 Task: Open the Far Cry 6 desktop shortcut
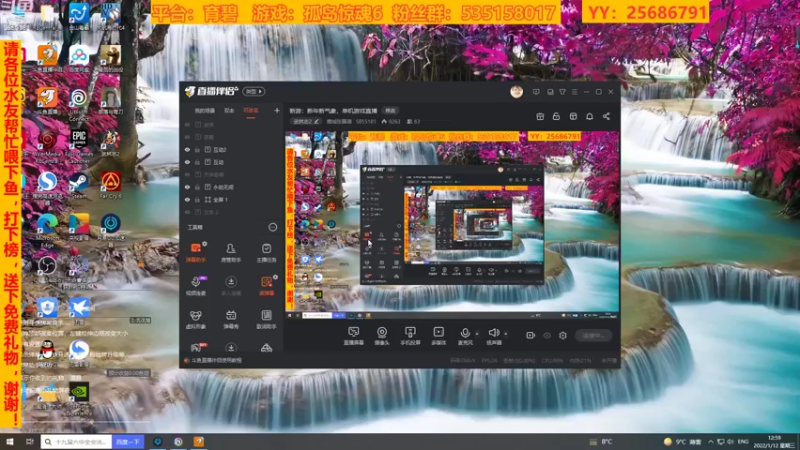point(110,185)
